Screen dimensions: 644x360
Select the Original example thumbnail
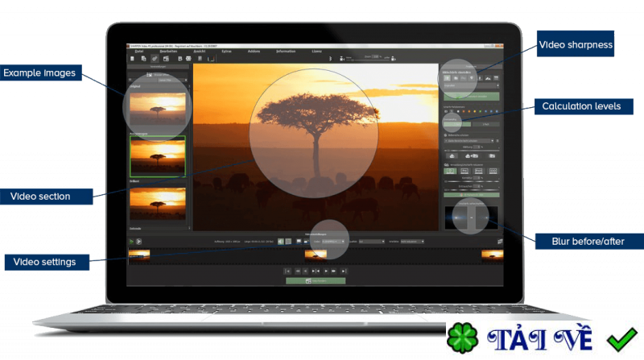pyautogui.click(x=158, y=109)
